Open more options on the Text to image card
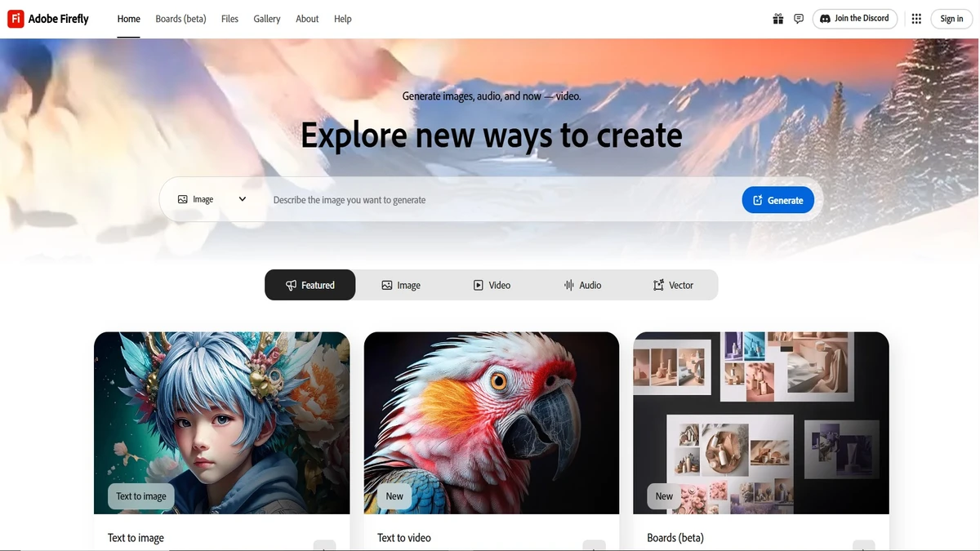This screenshot has width=980, height=551. (x=324, y=545)
